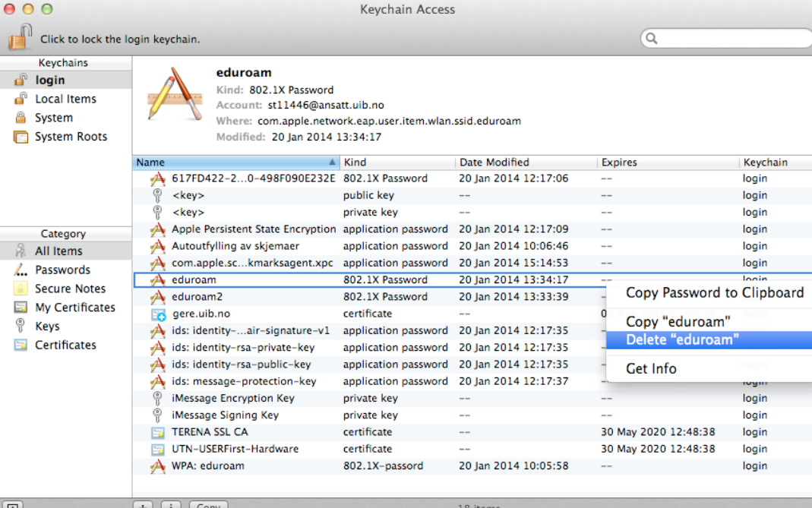Select the login keychain icon in sidebar

[x=21, y=80]
